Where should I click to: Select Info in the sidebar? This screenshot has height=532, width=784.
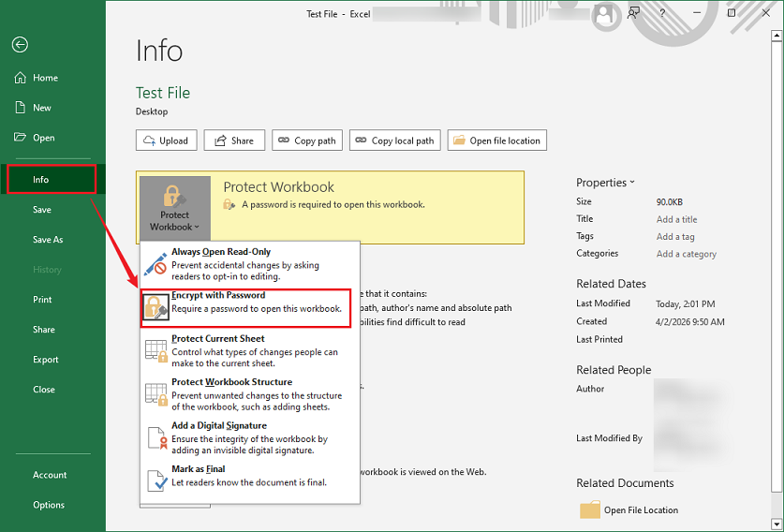[x=52, y=179]
